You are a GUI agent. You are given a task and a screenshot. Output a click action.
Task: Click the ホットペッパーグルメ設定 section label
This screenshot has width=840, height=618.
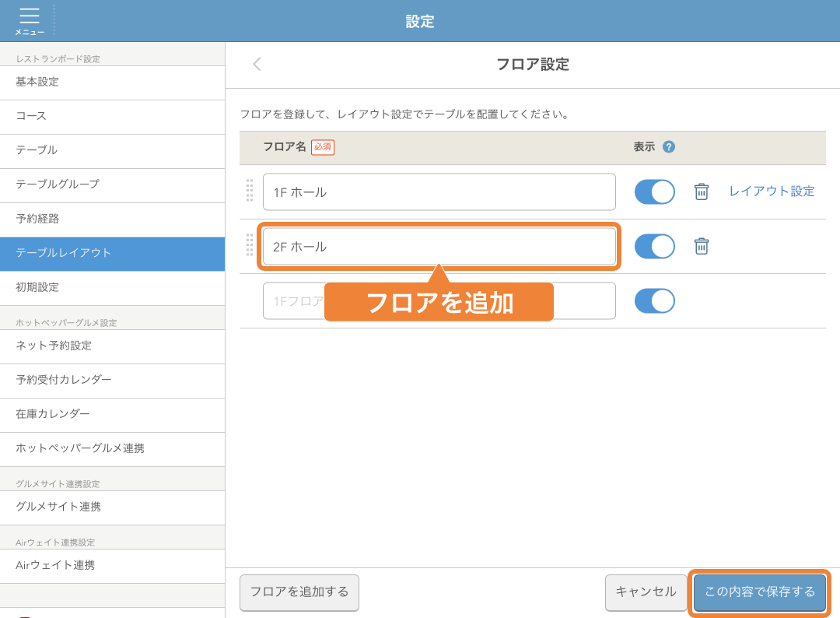[x=66, y=323]
